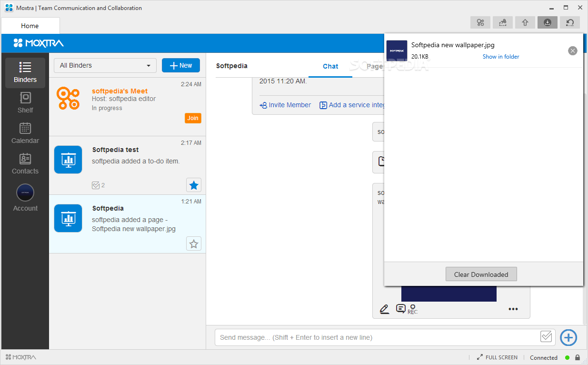Open the Account avatar
The height and width of the screenshot is (365, 588).
[x=25, y=193]
